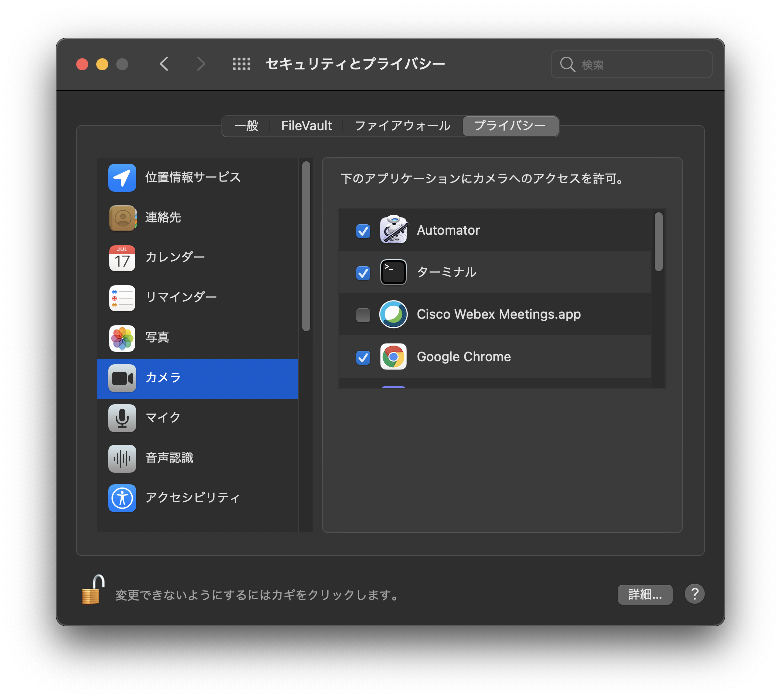Viewport: 781px width, 700px height.
Task: Click the open padlock icon
Action: pyautogui.click(x=93, y=590)
